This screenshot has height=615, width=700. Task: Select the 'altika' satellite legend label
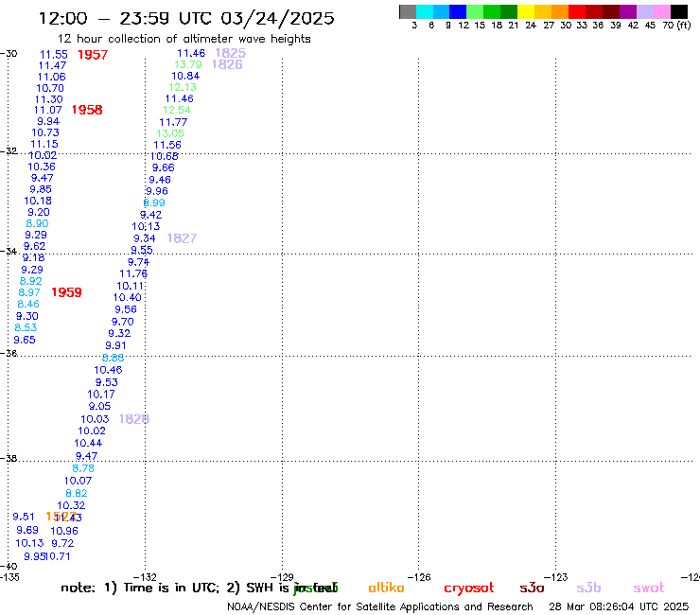pos(386,588)
